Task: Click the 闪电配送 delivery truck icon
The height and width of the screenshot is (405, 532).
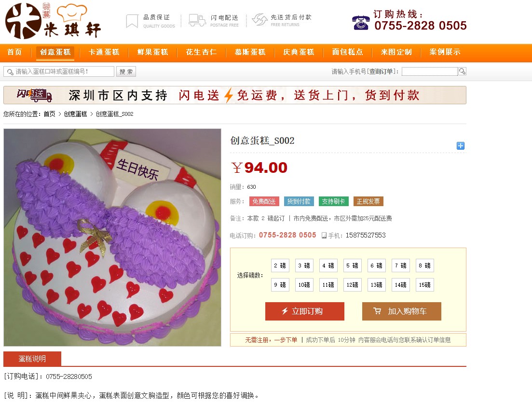Action: coord(197,20)
